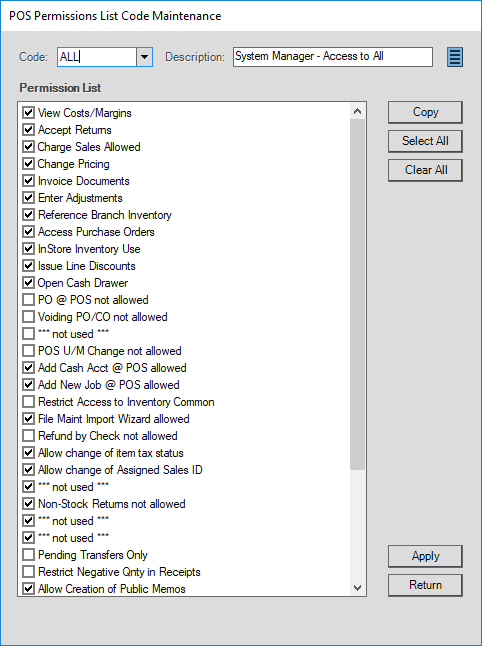The image size is (482, 646).
Task: Click the scrollbar up arrow
Action: coord(357,112)
